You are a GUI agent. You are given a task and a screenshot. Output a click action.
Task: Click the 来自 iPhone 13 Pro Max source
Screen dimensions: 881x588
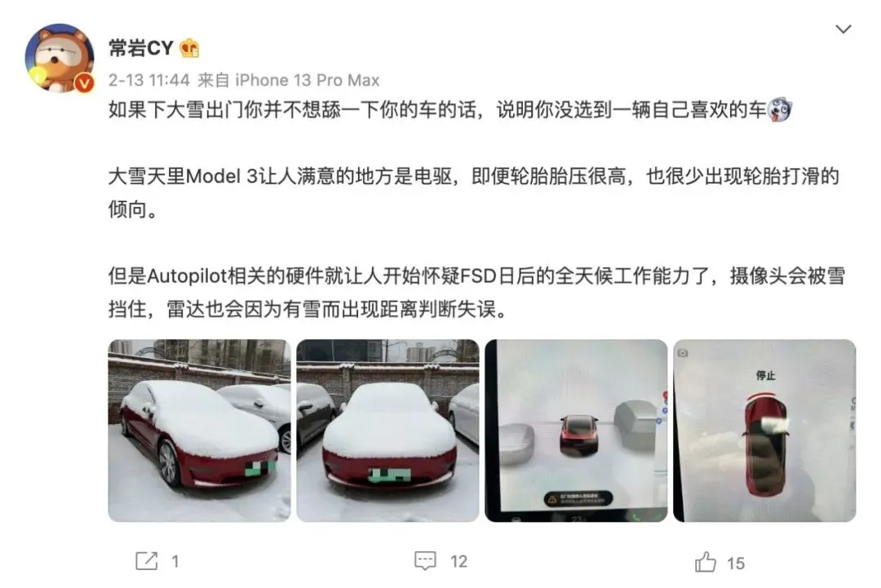coord(289,80)
